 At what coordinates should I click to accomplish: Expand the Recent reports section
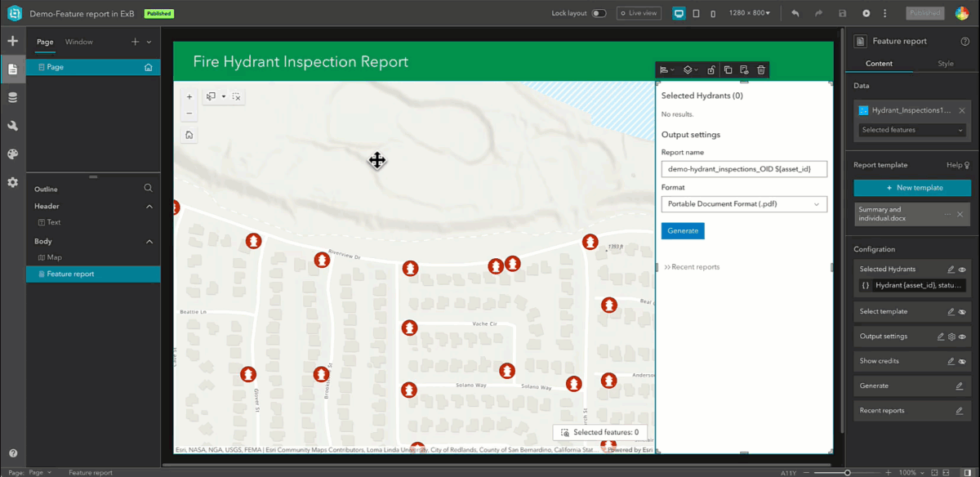point(692,267)
